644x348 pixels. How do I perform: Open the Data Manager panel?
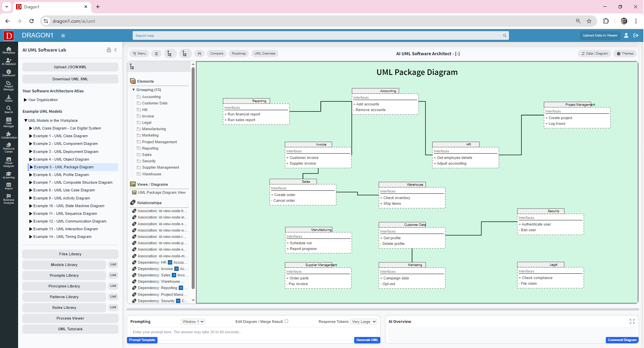pyautogui.click(x=8, y=122)
